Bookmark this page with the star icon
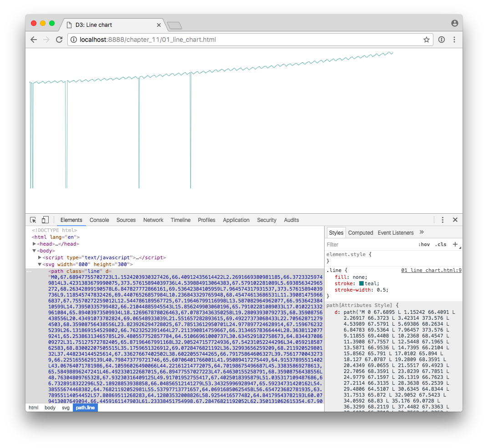 [427, 40]
